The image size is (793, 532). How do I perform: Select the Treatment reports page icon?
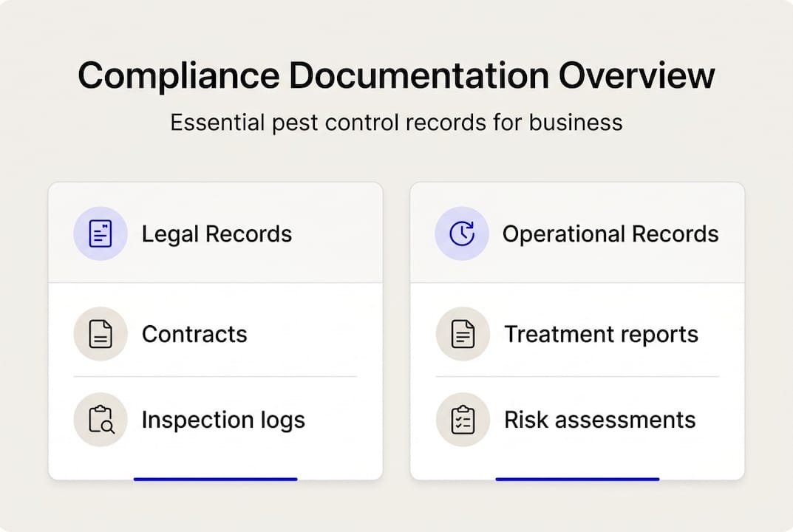[462, 333]
